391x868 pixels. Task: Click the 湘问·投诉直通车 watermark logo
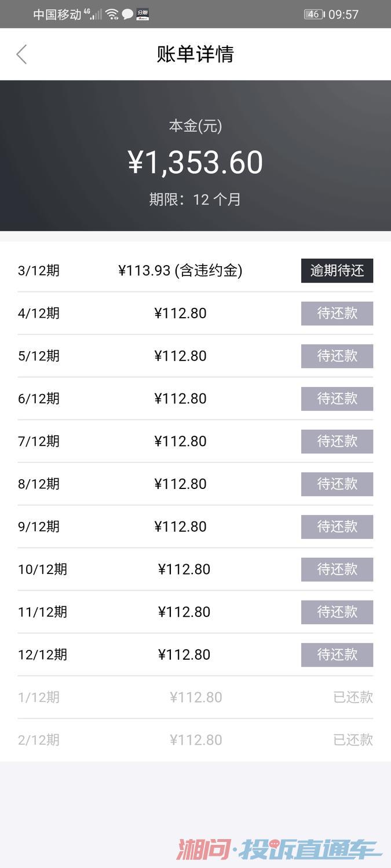coord(278,849)
